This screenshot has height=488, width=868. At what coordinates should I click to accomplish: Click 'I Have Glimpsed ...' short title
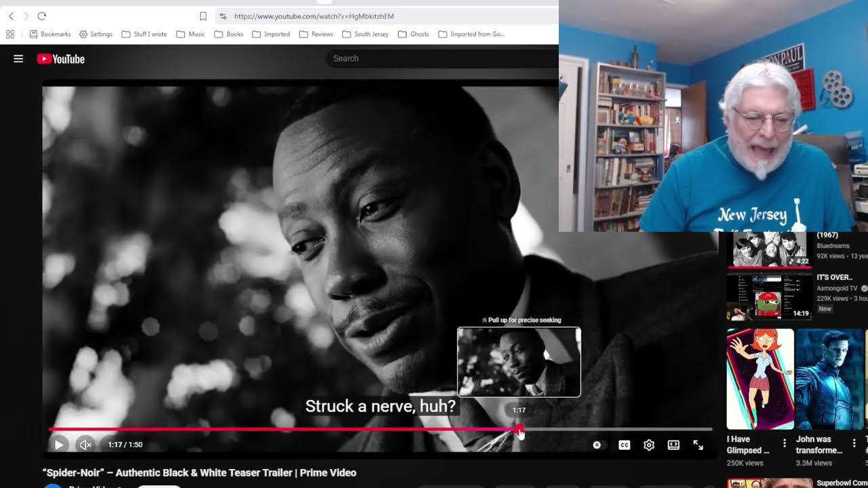(x=749, y=445)
